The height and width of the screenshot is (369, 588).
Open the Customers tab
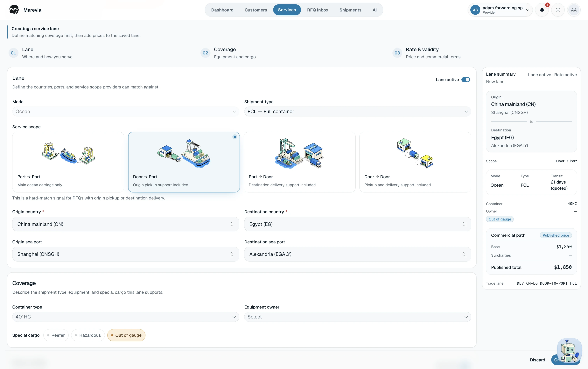tap(255, 10)
